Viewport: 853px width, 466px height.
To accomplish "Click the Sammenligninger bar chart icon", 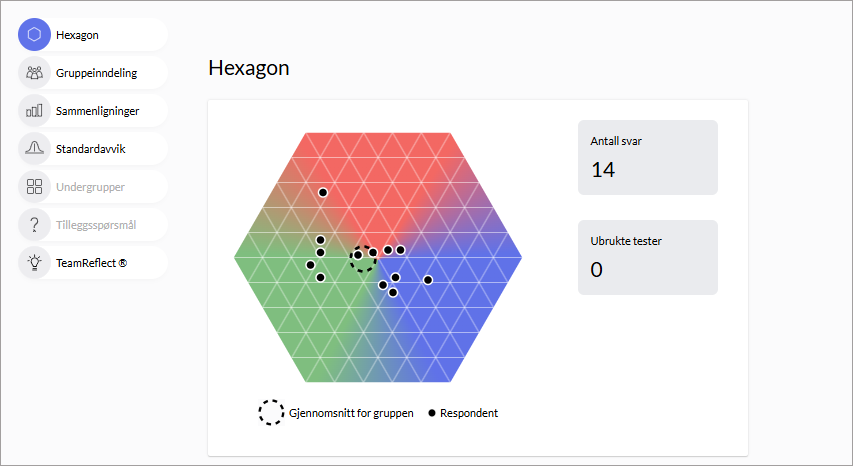I will (x=34, y=110).
